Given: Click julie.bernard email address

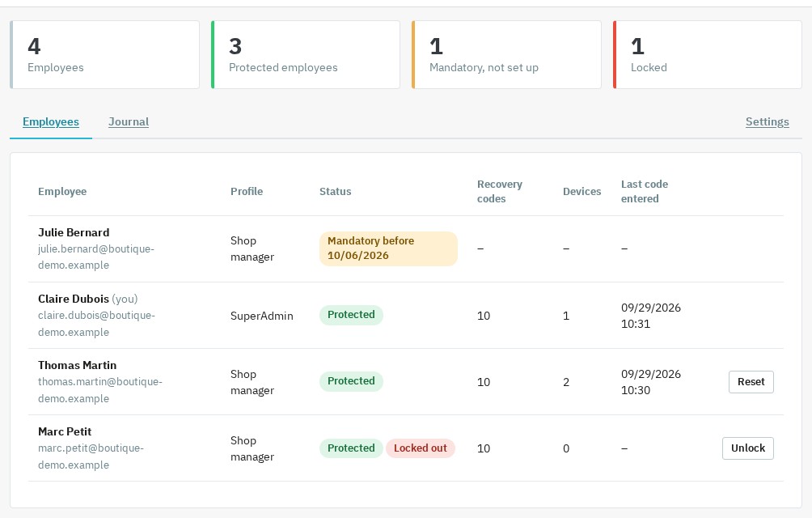Looking at the screenshot, I should coord(95,257).
